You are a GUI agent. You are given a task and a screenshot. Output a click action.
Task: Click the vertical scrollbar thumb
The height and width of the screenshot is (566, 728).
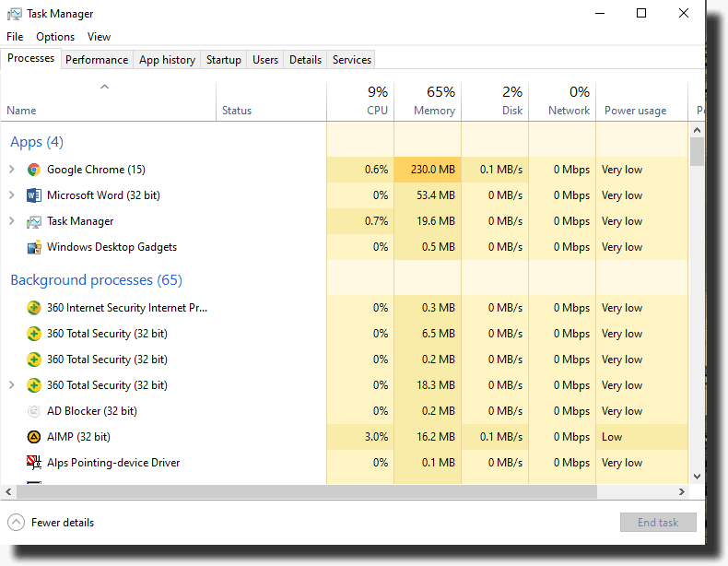coord(697,151)
